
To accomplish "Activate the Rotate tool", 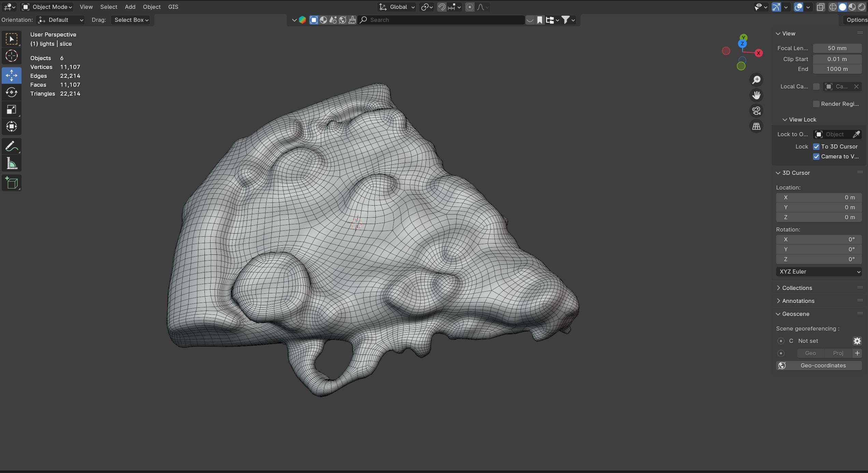I will point(12,92).
